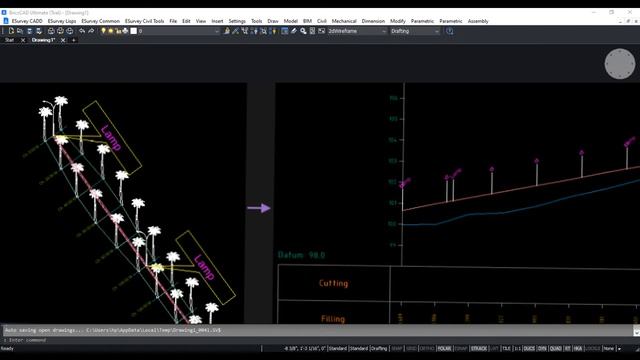Screen dimensions: 640x360
Task: Click the BricsCAD application icon in menu bar
Action: [6, 21]
